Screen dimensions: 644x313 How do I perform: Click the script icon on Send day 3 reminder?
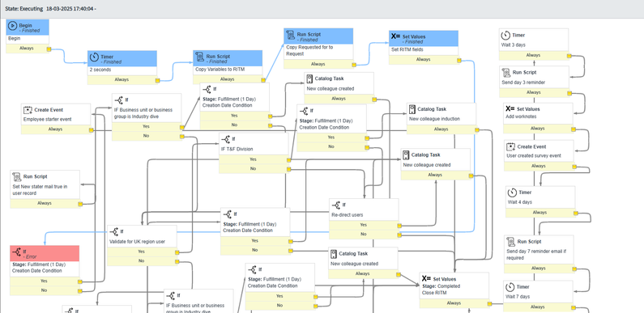(x=506, y=73)
